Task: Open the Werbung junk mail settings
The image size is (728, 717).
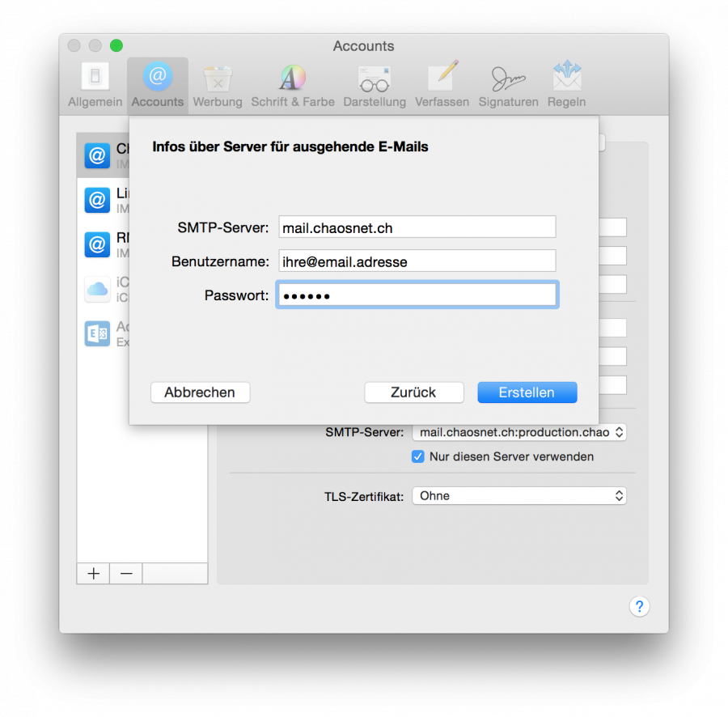Action: click(x=217, y=84)
